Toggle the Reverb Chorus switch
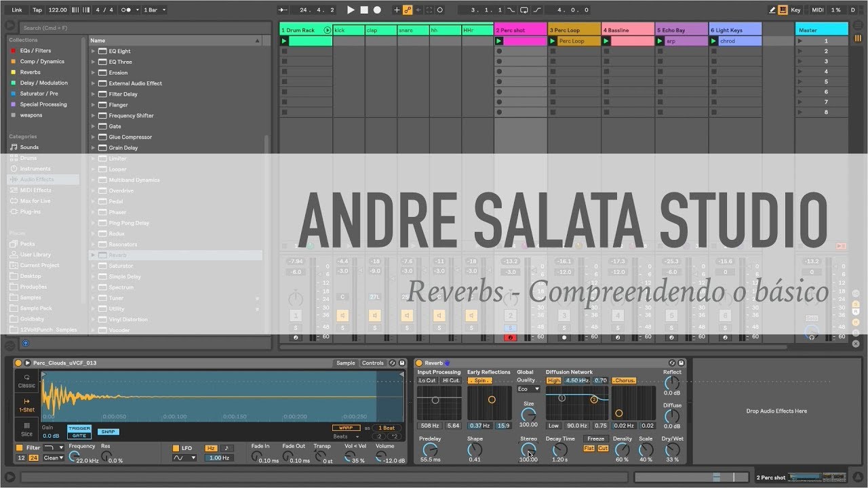868x488 pixels. point(624,380)
